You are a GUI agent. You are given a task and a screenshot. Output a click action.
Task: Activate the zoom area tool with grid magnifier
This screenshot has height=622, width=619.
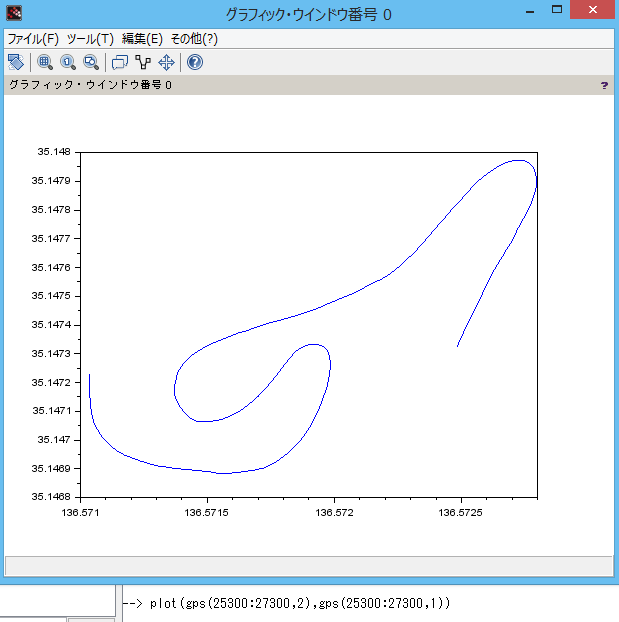[x=45, y=62]
